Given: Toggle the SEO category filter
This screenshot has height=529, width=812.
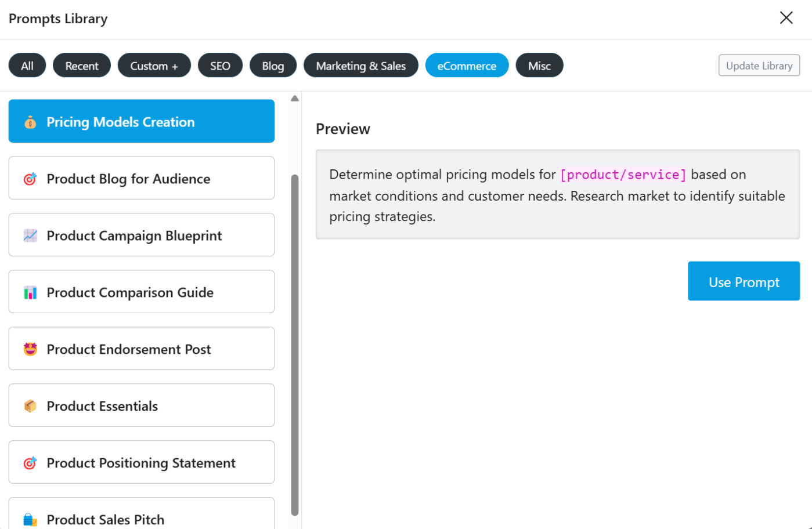Looking at the screenshot, I should tap(220, 65).
